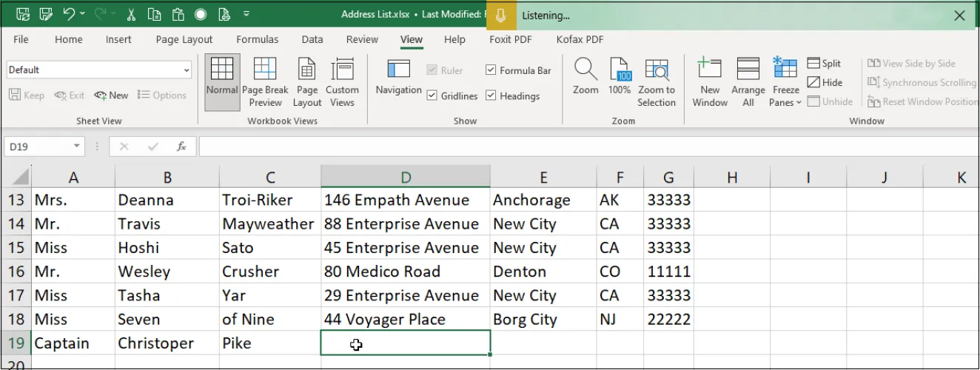
Task: Toggle the Gridlines checkbox off
Action: (x=432, y=95)
